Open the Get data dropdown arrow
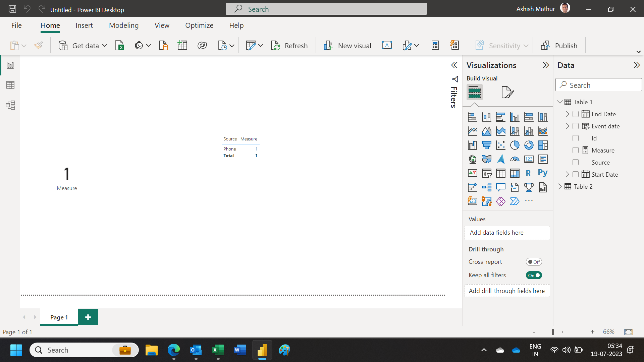Image resolution: width=644 pixels, height=362 pixels. (105, 46)
